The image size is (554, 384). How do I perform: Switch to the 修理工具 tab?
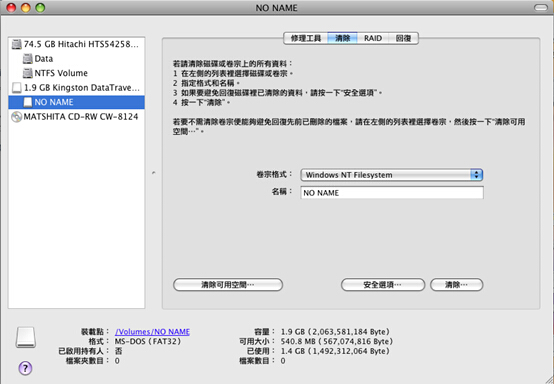click(x=306, y=38)
